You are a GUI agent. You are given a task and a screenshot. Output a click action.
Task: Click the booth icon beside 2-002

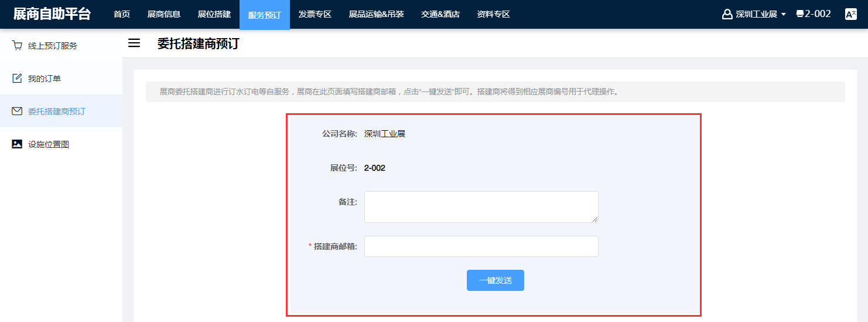800,14
